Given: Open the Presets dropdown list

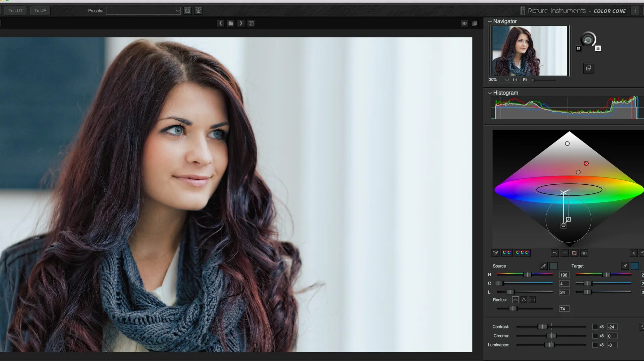Looking at the screenshot, I should [x=177, y=11].
